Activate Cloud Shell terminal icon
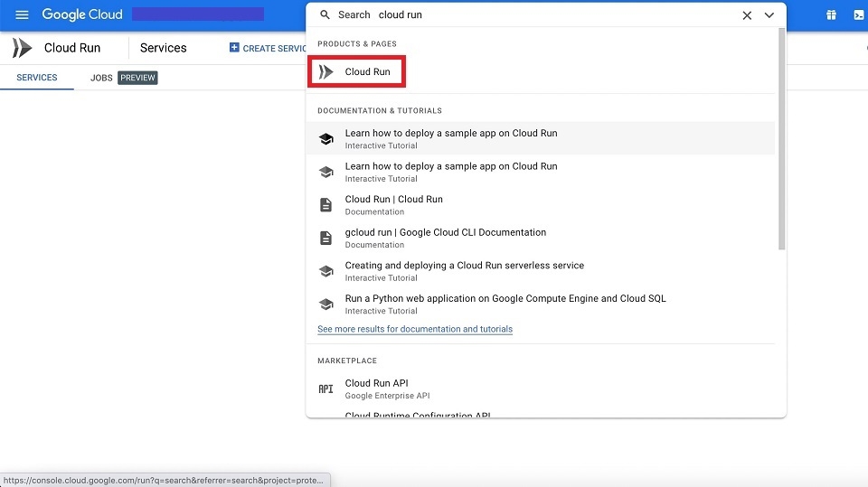 click(x=859, y=15)
